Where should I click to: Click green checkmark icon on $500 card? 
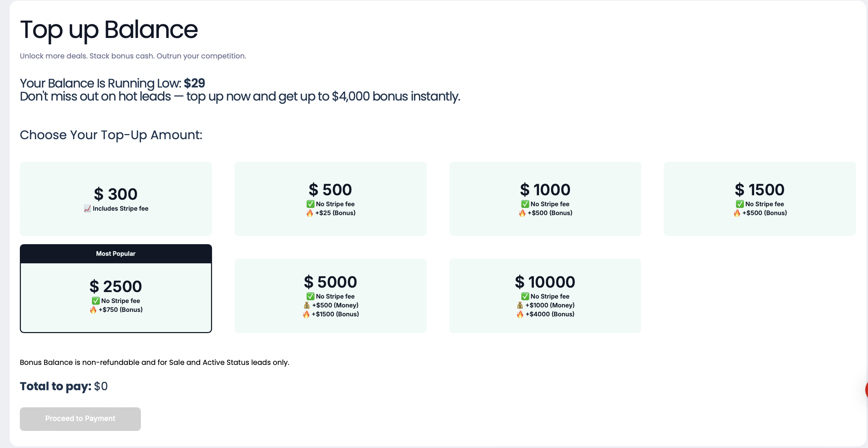310,204
